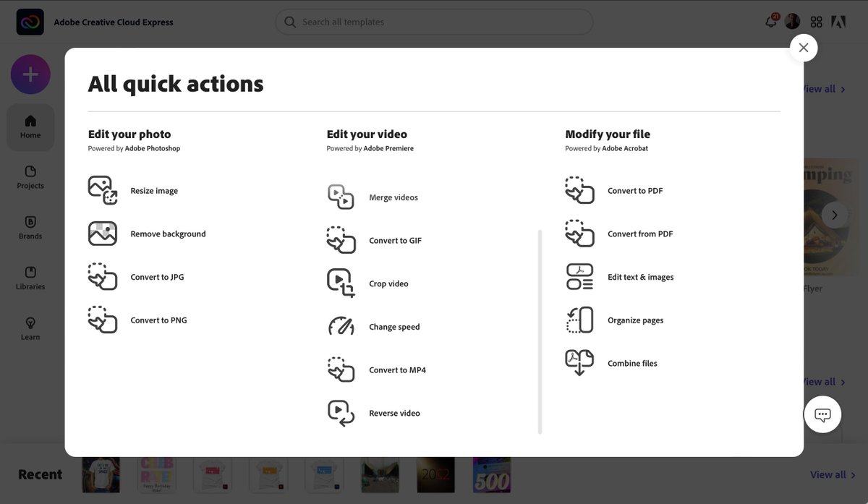
Task: Click the chat support bubble icon
Action: pos(822,414)
